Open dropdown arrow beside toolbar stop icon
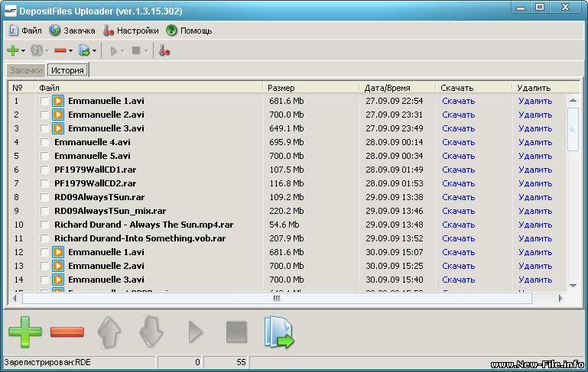 pyautogui.click(x=146, y=51)
